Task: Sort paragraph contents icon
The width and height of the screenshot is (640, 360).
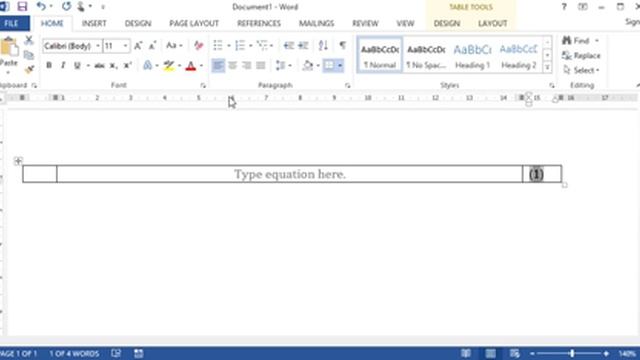Action: pyautogui.click(x=323, y=45)
